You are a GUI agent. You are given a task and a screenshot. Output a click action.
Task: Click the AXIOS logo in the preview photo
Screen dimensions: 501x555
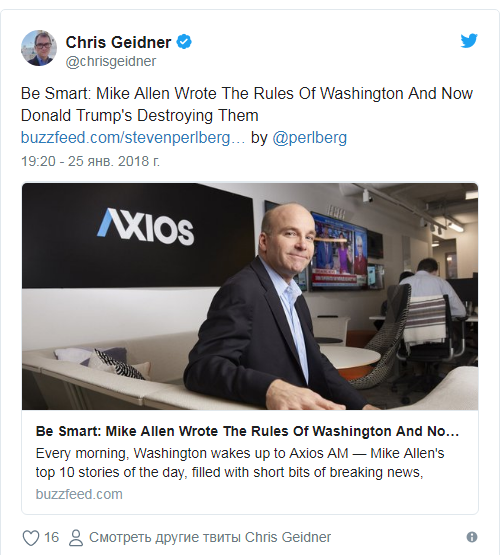pyautogui.click(x=145, y=227)
